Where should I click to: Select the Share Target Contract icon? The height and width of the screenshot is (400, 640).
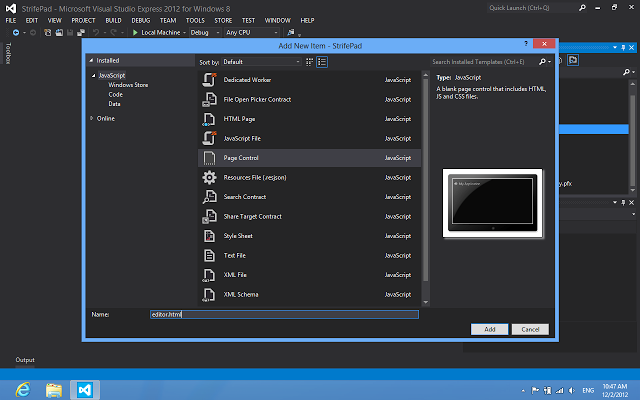[x=209, y=216]
